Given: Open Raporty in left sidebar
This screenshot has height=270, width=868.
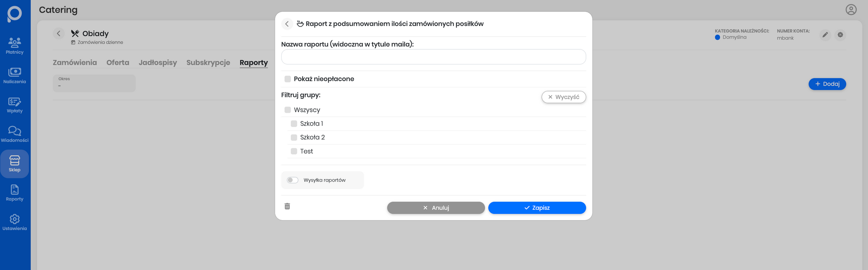Looking at the screenshot, I should pos(15,193).
